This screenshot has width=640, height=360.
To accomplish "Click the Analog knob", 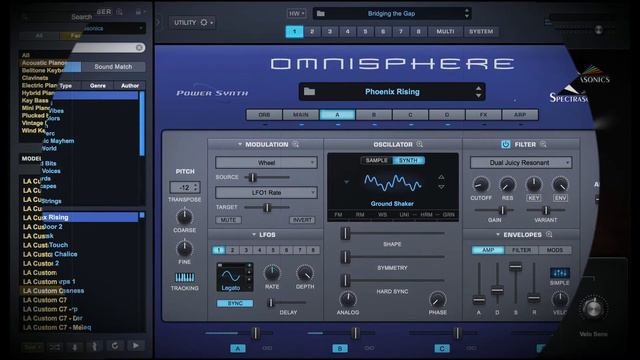I will [x=348, y=299].
